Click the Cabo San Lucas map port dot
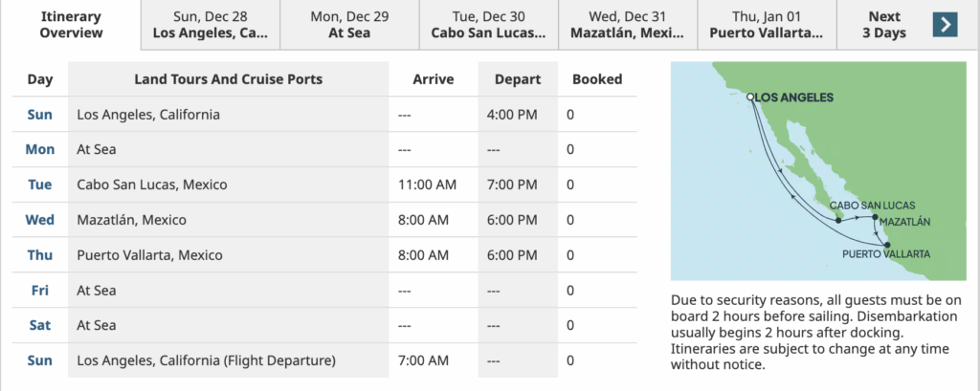Viewport: 980px width, 391px height. click(838, 220)
